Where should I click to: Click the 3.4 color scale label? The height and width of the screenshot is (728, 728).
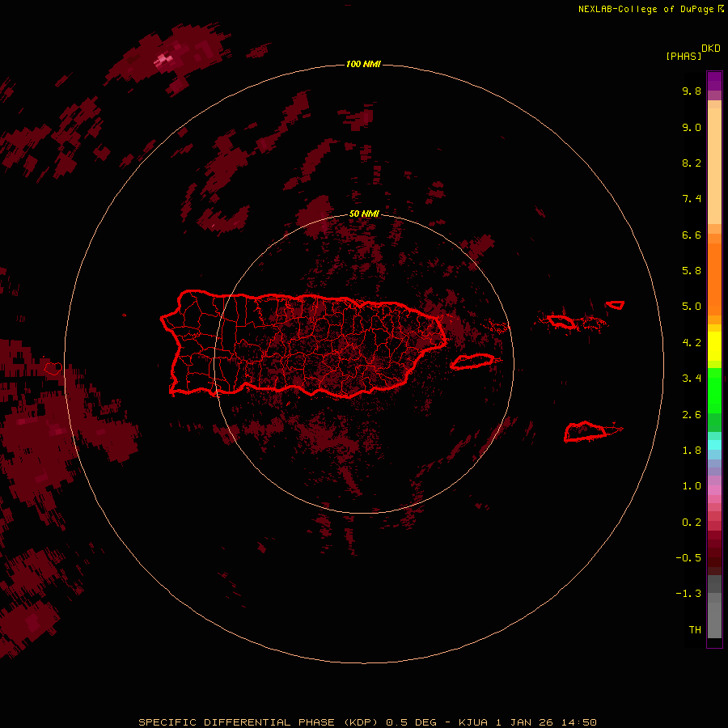(692, 379)
